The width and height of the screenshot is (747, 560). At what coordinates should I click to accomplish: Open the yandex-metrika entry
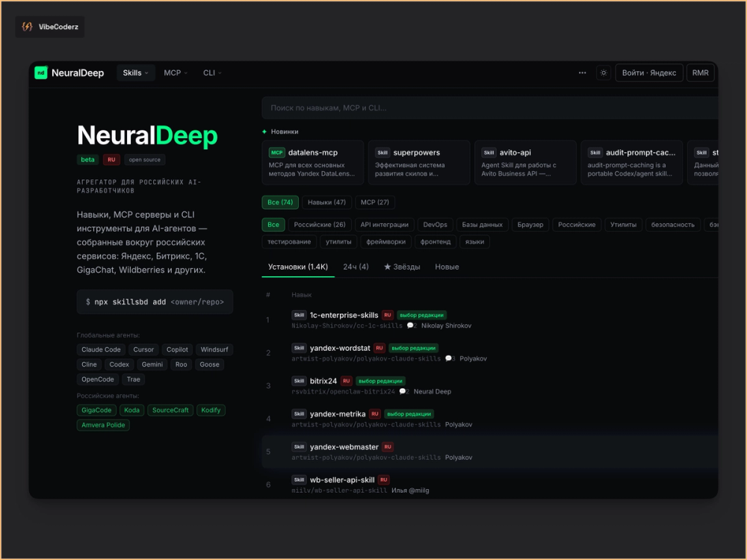coord(338,414)
